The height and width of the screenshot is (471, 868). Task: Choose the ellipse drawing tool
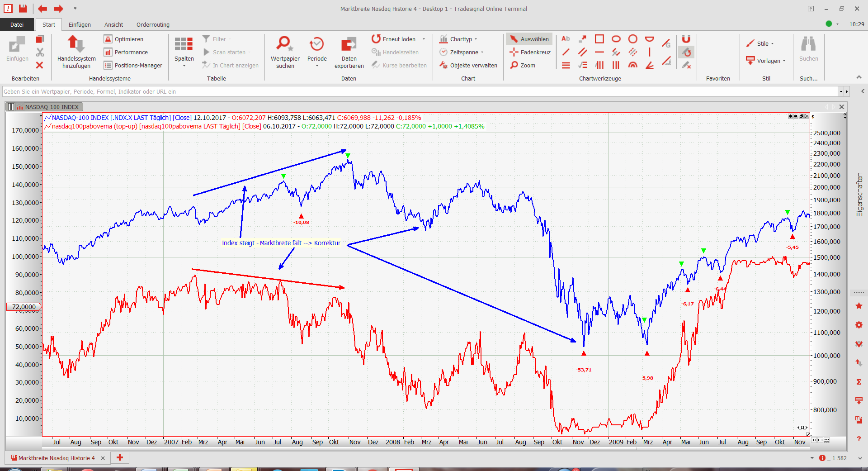coord(616,39)
